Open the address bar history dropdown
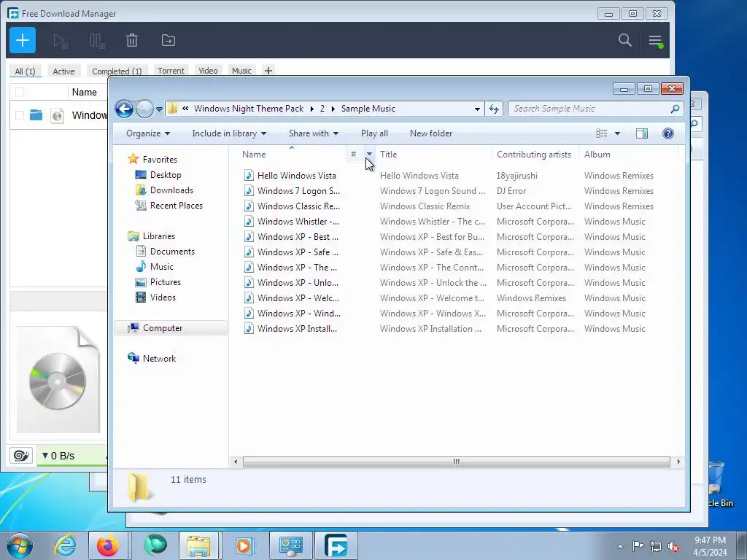Image resolution: width=747 pixels, height=560 pixels. click(x=477, y=109)
